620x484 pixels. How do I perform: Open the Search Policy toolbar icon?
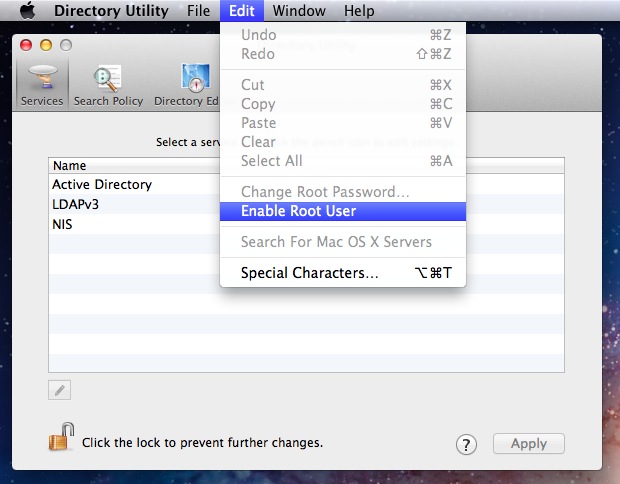click(108, 83)
